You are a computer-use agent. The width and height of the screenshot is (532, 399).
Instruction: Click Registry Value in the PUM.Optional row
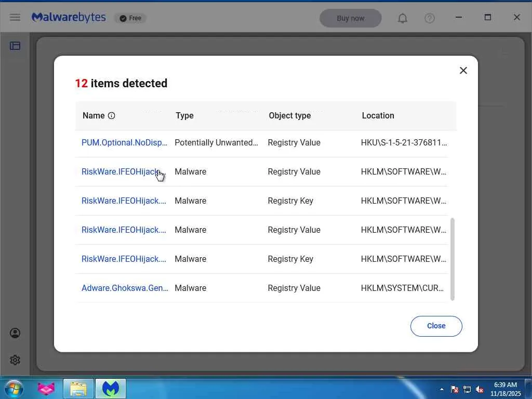coord(294,142)
